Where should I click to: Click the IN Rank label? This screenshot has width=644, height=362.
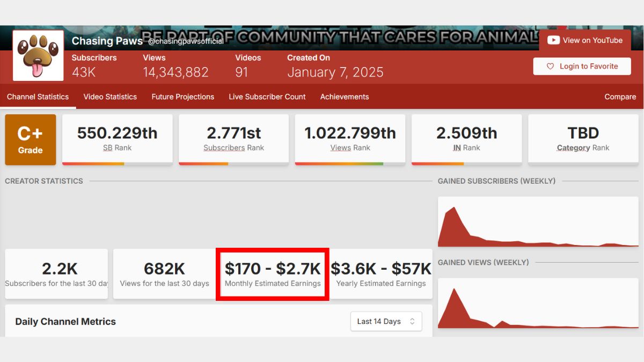pos(467,147)
